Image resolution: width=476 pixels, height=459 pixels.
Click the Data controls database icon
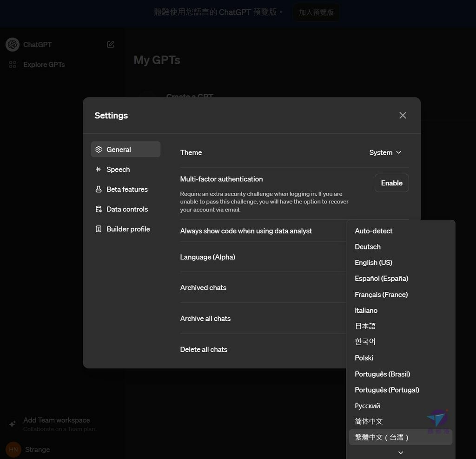[x=99, y=209]
